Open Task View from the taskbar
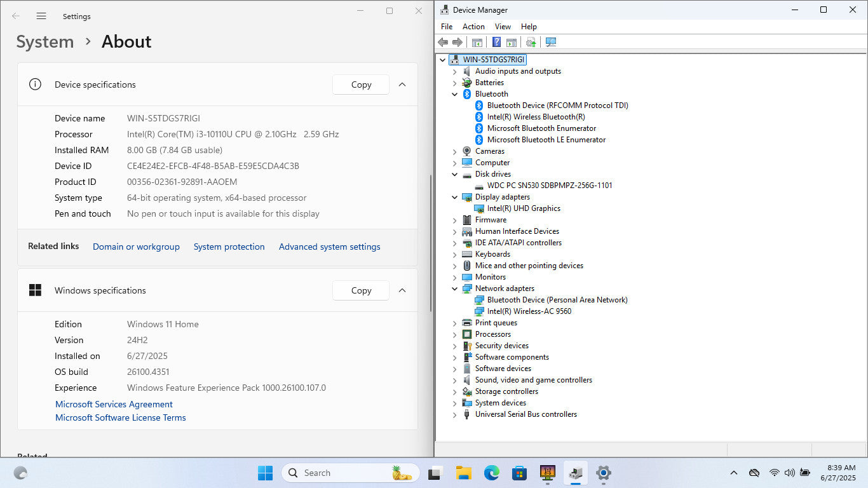Screen dimensions: 868x488 pyautogui.click(x=435, y=473)
